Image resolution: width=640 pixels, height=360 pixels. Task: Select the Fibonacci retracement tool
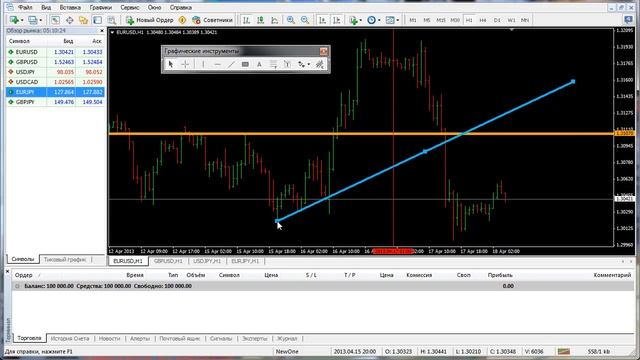273,64
